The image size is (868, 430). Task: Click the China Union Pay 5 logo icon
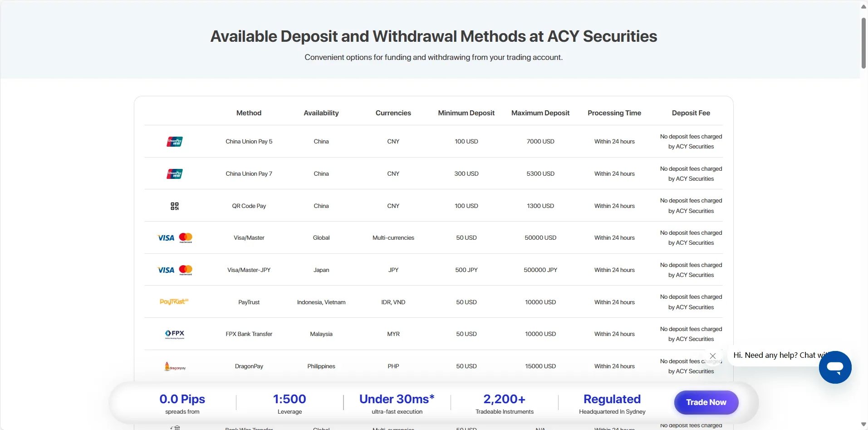[x=175, y=142]
